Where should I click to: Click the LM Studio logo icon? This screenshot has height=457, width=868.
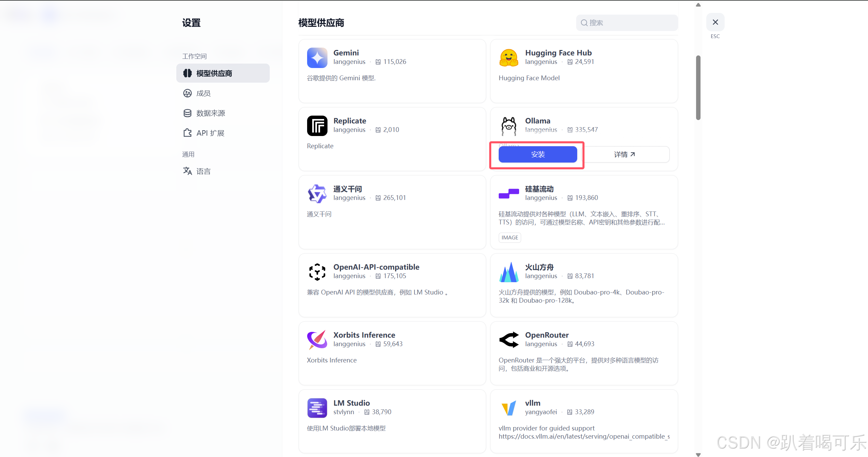[x=317, y=408]
